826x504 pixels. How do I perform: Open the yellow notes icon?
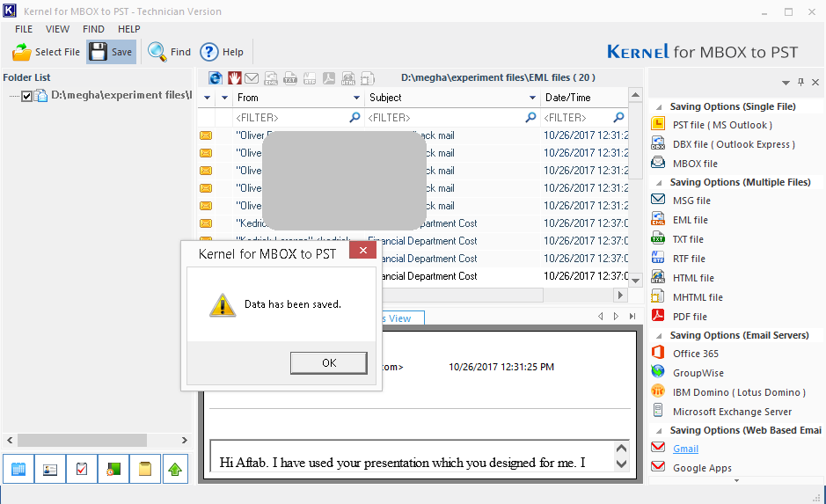(x=145, y=469)
